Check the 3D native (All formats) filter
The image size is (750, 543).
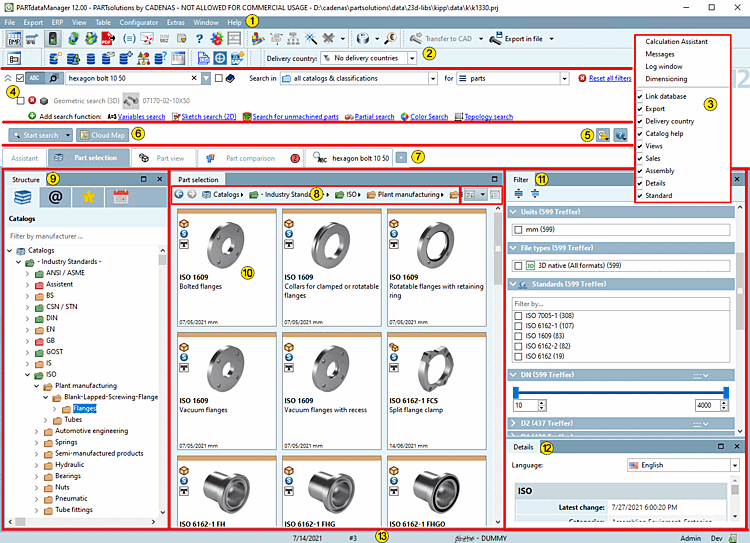coord(518,266)
